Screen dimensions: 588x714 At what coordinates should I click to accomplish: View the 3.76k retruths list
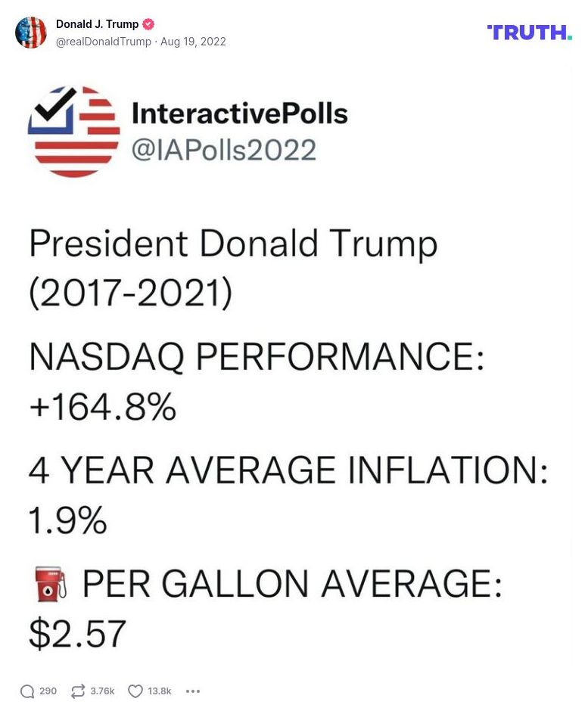pyautogui.click(x=102, y=691)
